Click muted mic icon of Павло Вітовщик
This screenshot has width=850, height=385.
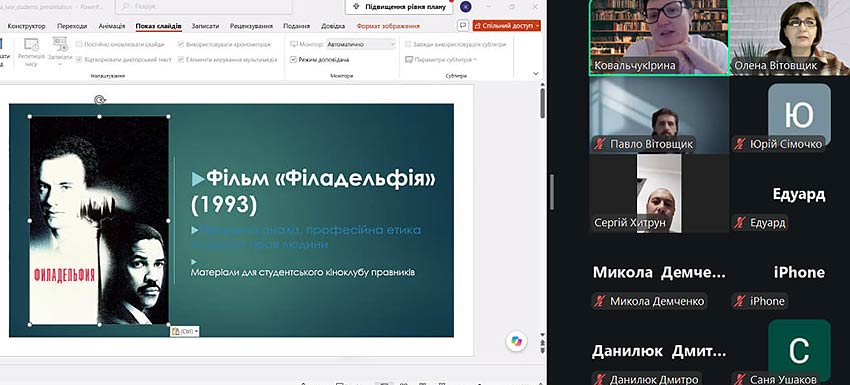click(x=600, y=144)
